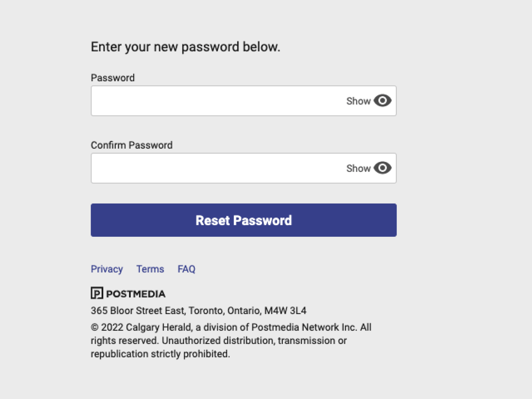Image resolution: width=532 pixels, height=399 pixels.
Task: Click the Postmedia square P logo icon
Action: click(97, 293)
